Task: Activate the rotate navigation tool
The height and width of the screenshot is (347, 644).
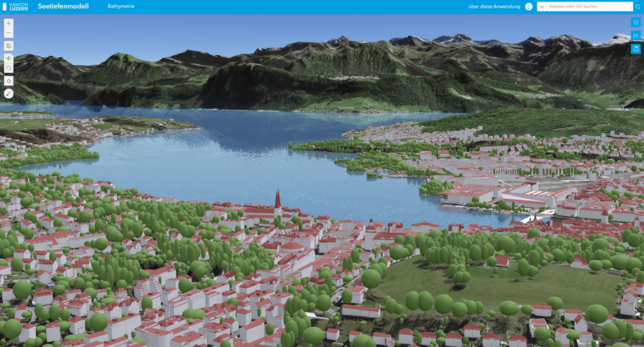Action: [8, 68]
